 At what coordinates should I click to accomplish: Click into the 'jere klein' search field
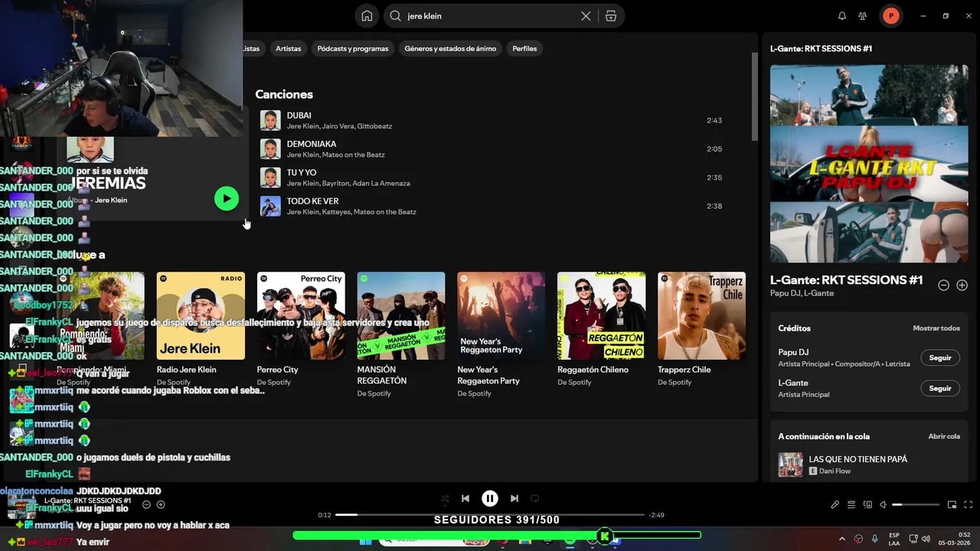point(490,16)
